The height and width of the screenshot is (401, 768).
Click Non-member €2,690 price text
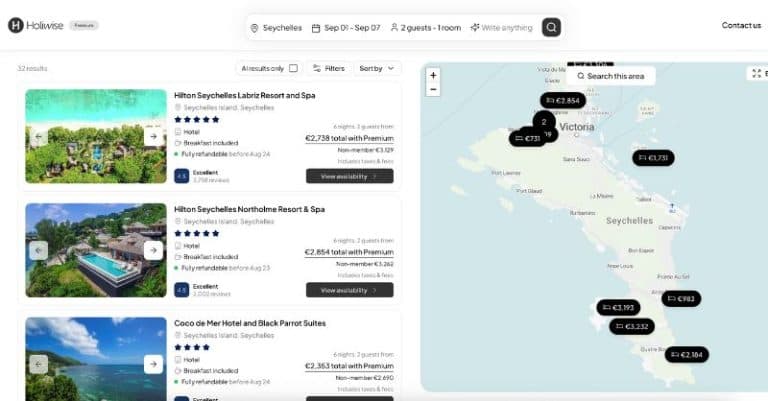[364, 378]
